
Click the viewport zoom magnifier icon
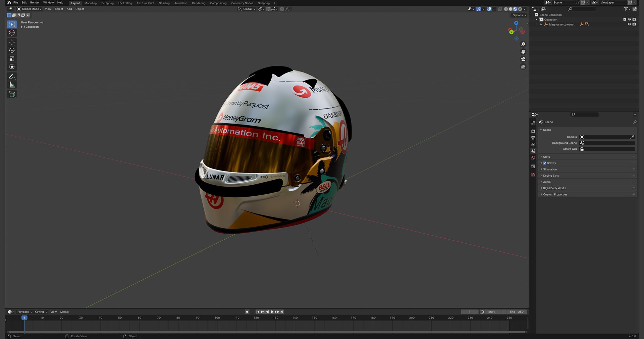[523, 44]
